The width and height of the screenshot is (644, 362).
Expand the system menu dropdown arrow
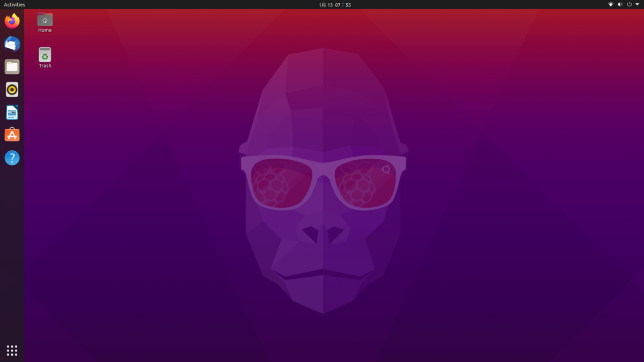tap(638, 4)
